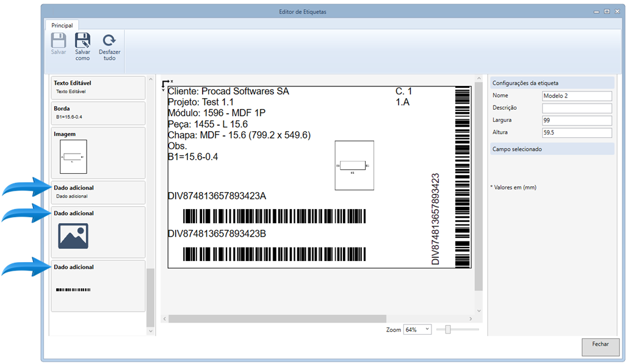Click the Altura input field
The image size is (628, 364).
577,132
